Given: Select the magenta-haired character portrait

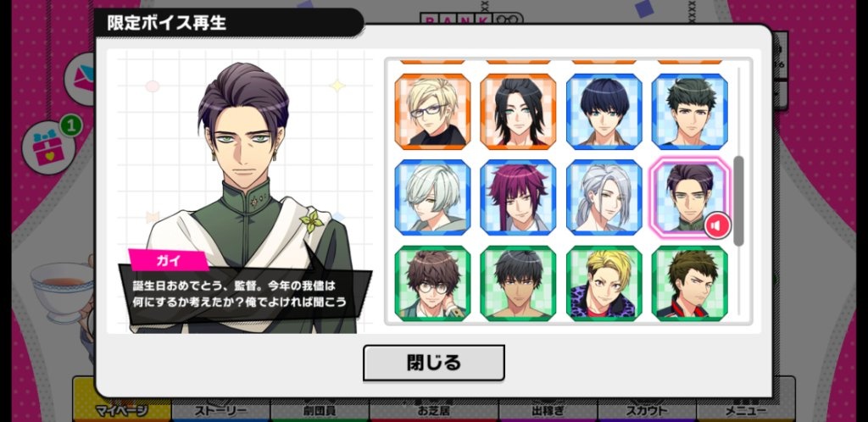Looking at the screenshot, I should pyautogui.click(x=518, y=197).
